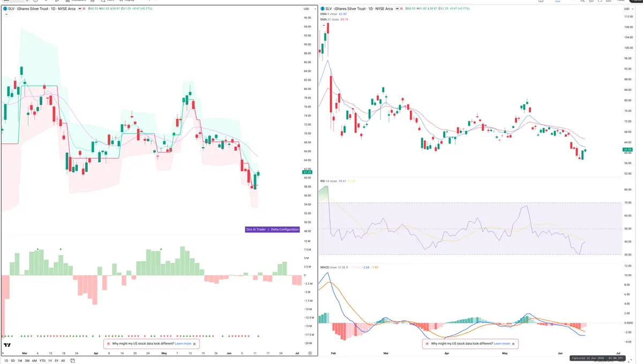Click the Ocs Ai Trader label
The width and height of the screenshot is (643, 364).
click(256, 229)
